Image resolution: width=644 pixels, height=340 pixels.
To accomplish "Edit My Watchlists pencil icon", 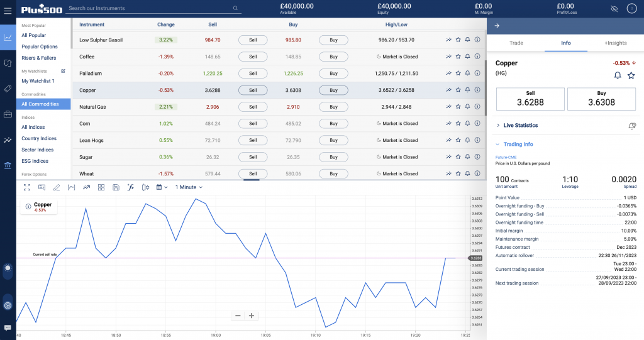I will (64, 71).
